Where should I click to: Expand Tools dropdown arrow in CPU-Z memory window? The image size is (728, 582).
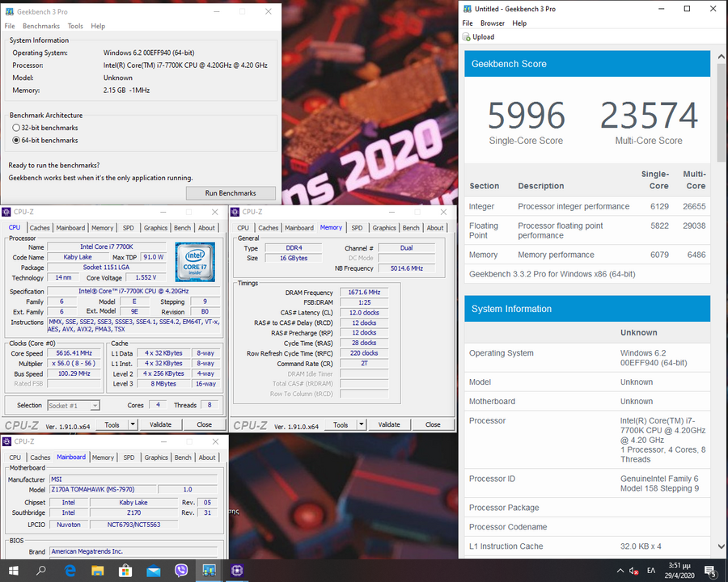[x=362, y=424]
